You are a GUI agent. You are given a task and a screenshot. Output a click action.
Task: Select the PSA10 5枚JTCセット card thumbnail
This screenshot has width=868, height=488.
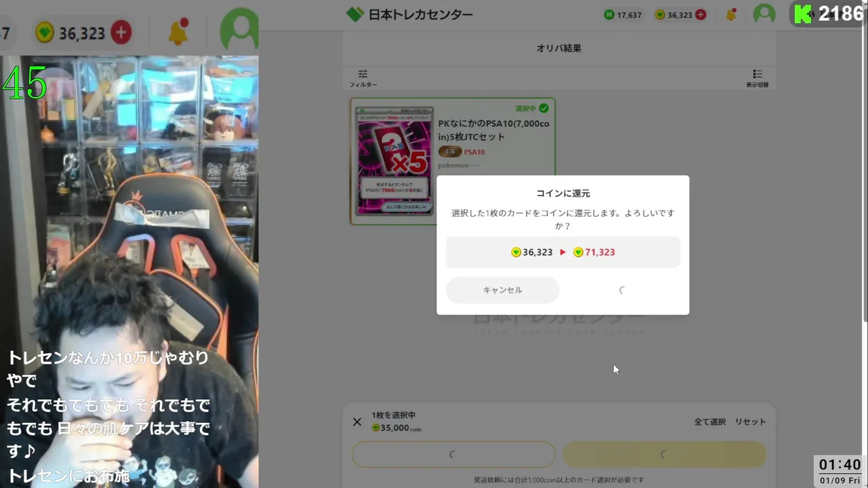coord(395,161)
